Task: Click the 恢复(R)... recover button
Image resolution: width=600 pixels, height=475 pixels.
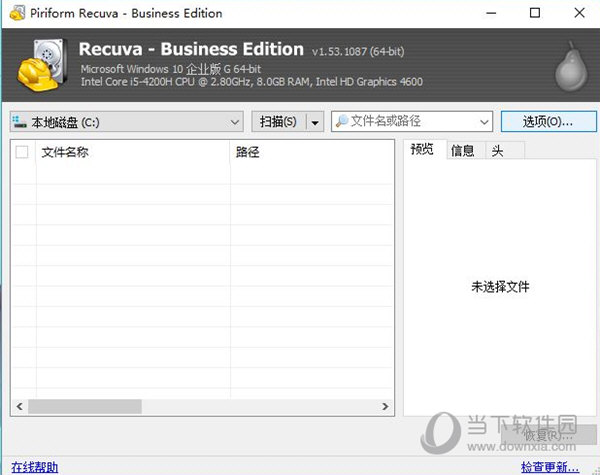Action: 549,435
